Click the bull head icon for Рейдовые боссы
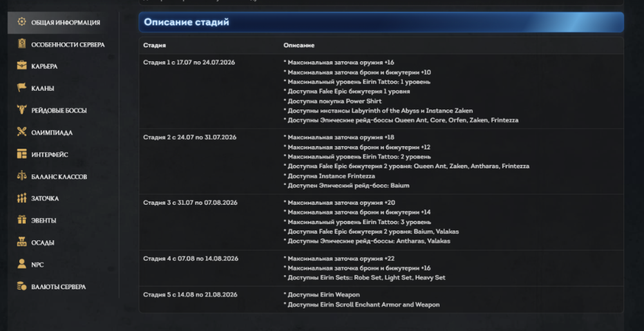Viewport: 644px width, 331px height. [x=22, y=110]
